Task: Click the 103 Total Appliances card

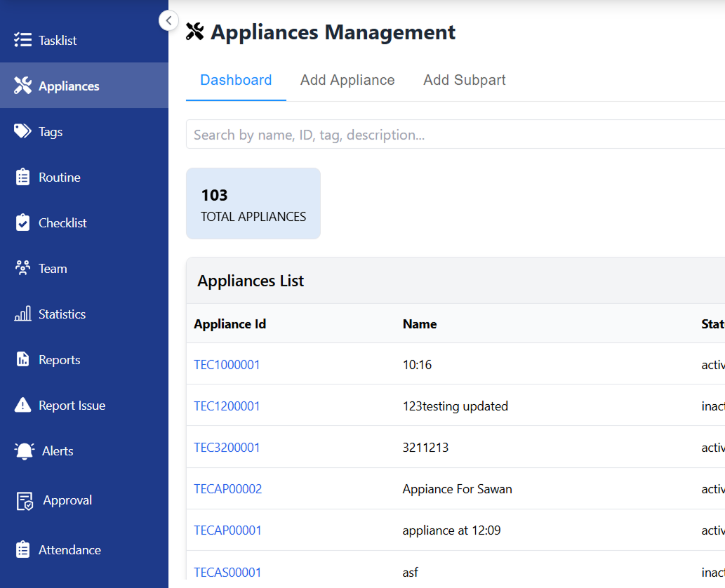Action: point(253,203)
